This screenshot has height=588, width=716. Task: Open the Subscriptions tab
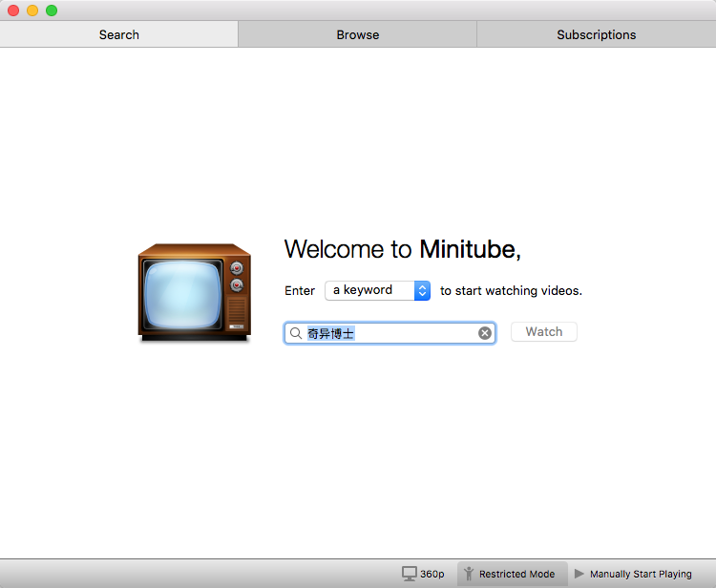(597, 34)
